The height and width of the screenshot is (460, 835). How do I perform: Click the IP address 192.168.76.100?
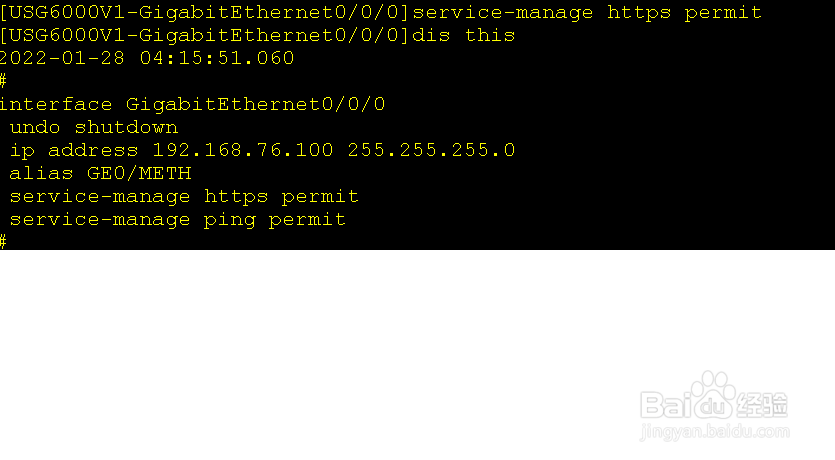click(243, 150)
